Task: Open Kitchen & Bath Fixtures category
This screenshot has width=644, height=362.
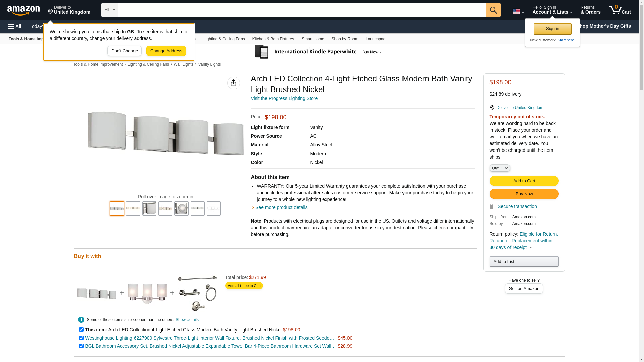Action: [x=273, y=39]
